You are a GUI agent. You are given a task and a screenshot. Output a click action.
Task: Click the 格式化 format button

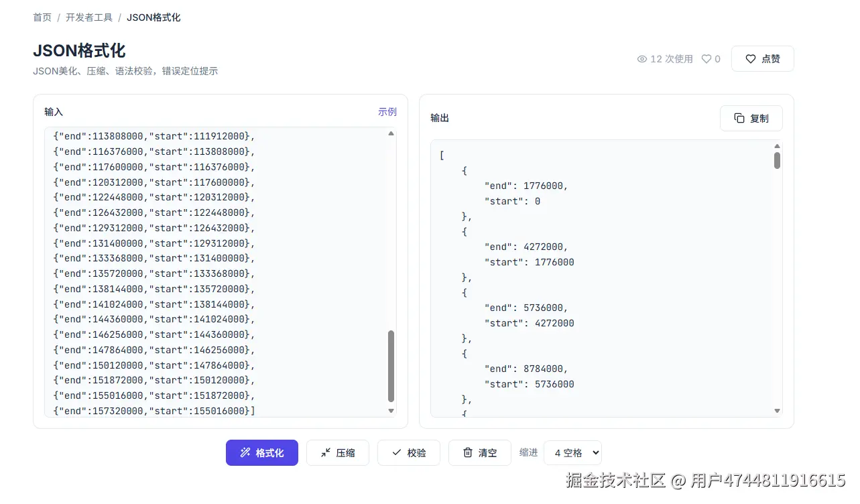[x=262, y=452]
